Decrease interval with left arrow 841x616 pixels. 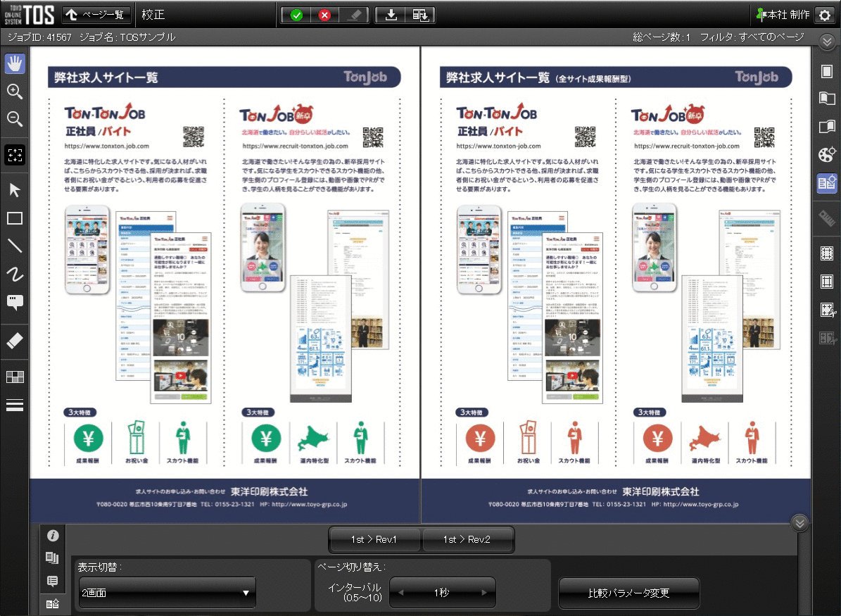click(x=400, y=593)
